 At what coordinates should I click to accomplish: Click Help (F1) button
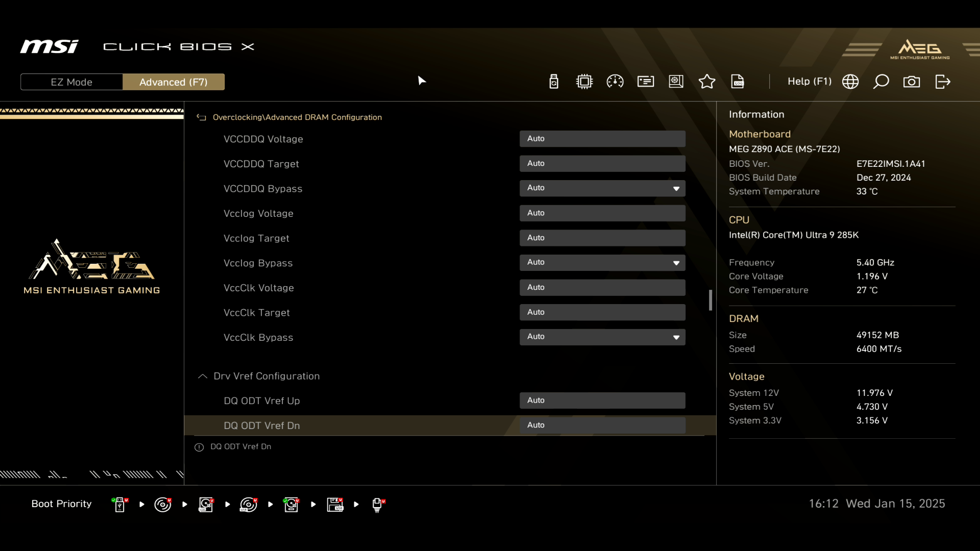tap(809, 82)
